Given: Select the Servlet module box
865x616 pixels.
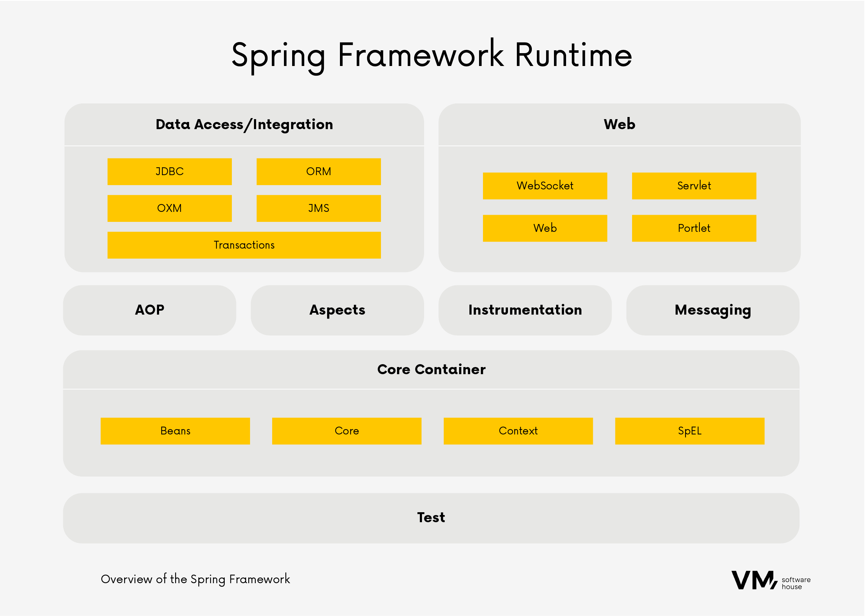Looking at the screenshot, I should (693, 186).
